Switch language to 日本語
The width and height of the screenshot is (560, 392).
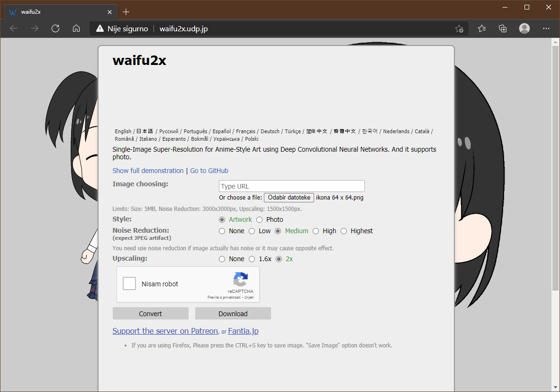145,131
